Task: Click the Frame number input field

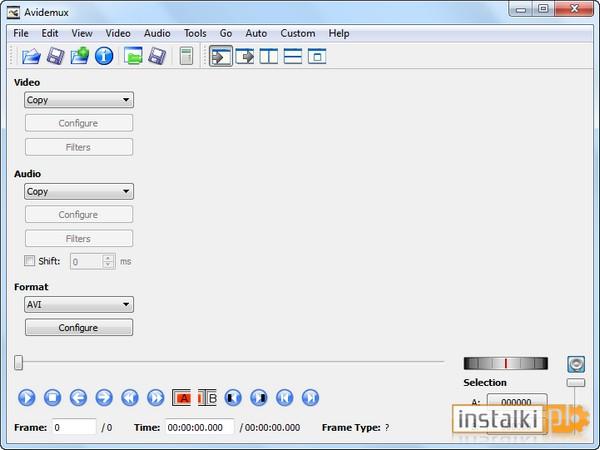Action: 74,427
